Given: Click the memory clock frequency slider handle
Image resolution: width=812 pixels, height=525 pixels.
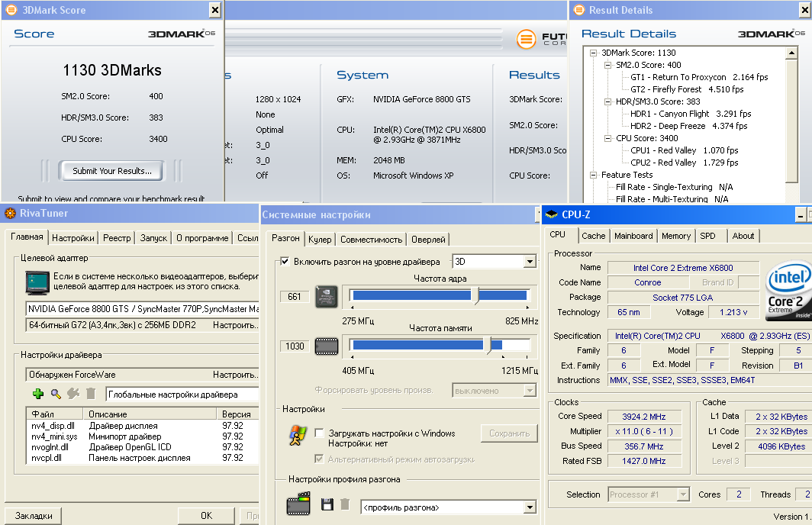Looking at the screenshot, I should click(488, 346).
